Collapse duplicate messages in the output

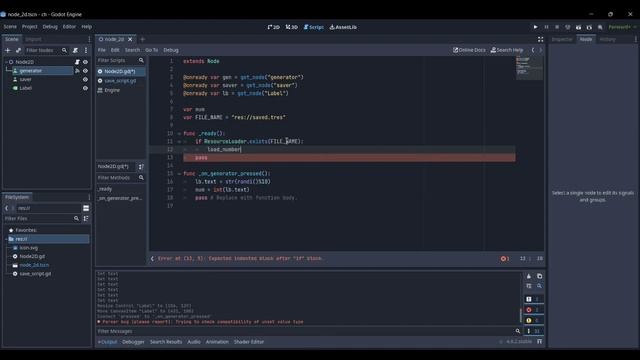[529, 286]
